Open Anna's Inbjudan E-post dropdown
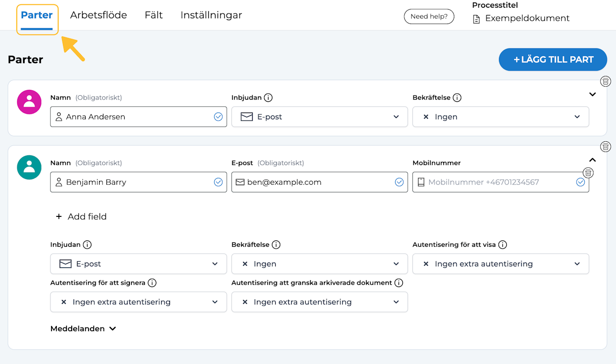 (x=320, y=117)
